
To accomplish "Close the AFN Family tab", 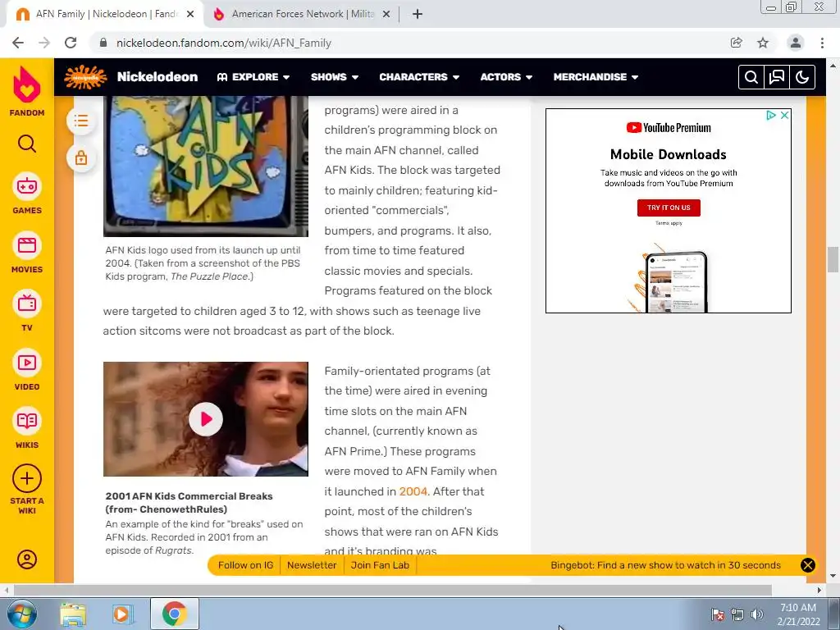I will [x=190, y=15].
